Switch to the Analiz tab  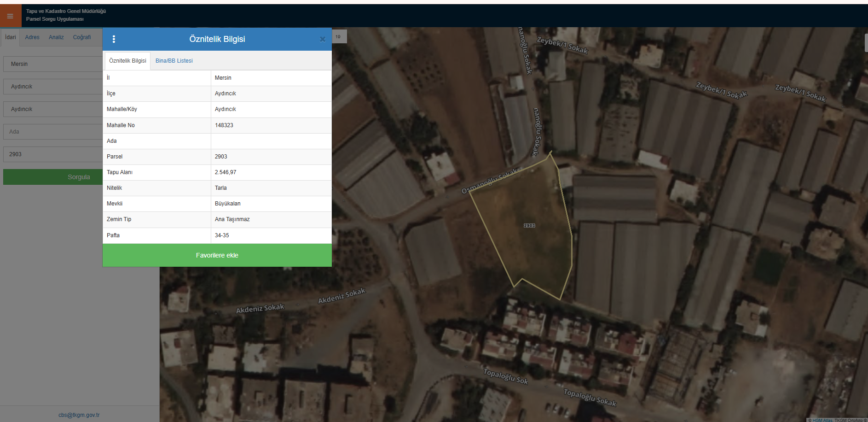click(x=56, y=37)
